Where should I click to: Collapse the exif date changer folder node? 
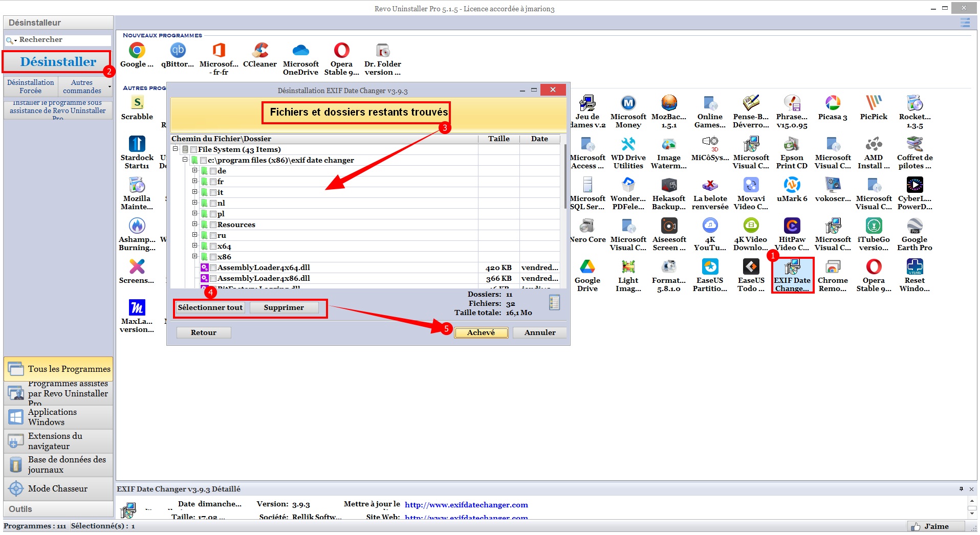185,160
